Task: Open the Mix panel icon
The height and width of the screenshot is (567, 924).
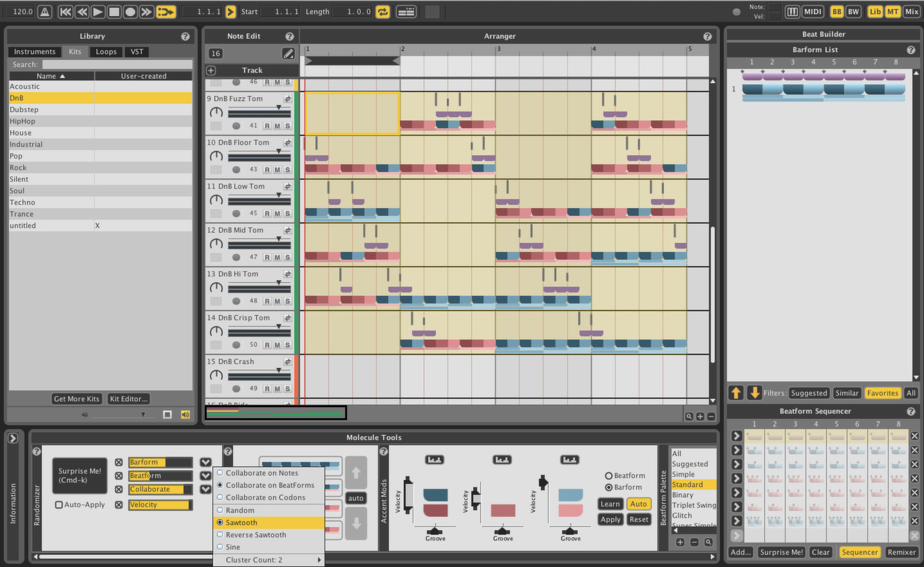Action: point(913,11)
